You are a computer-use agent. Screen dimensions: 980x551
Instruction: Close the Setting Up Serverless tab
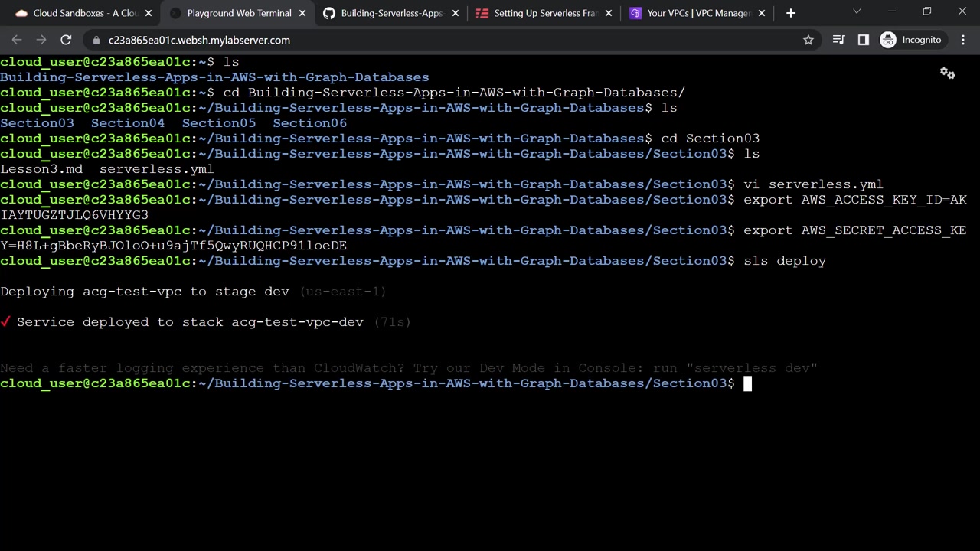click(x=609, y=13)
